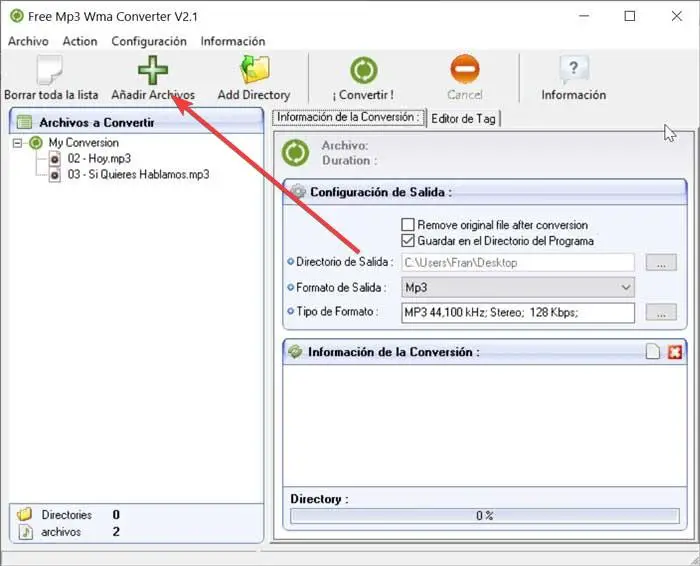Collapse the My Conversion tree node

pyautogui.click(x=17, y=143)
